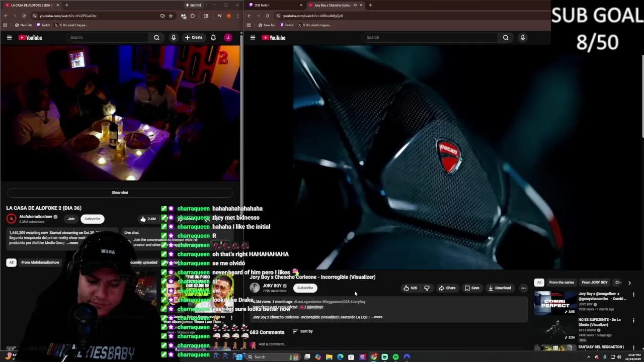Bookmark page with star in left browser
Screen dimensions: 644x362
171,16
